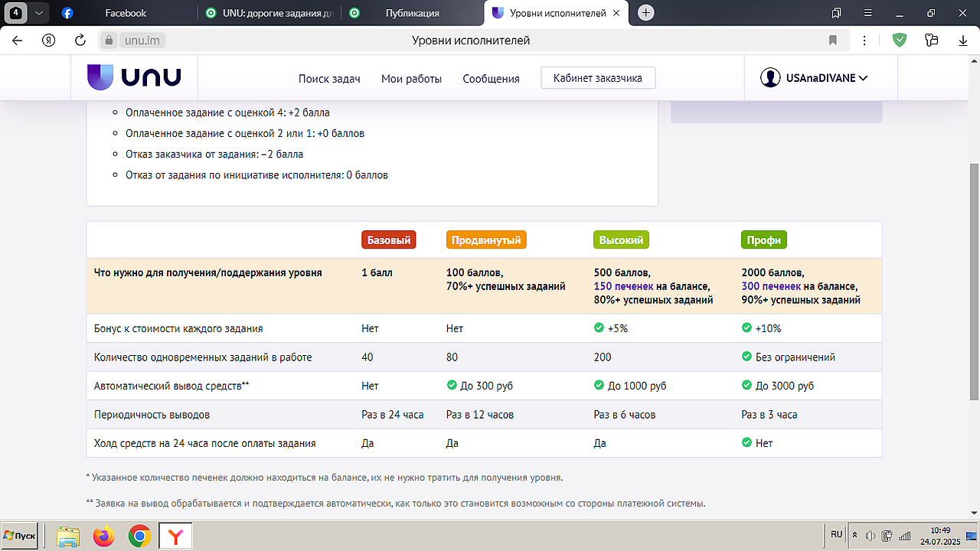
Task: Expand the tab list dropdown chevron
Action: [x=39, y=13]
